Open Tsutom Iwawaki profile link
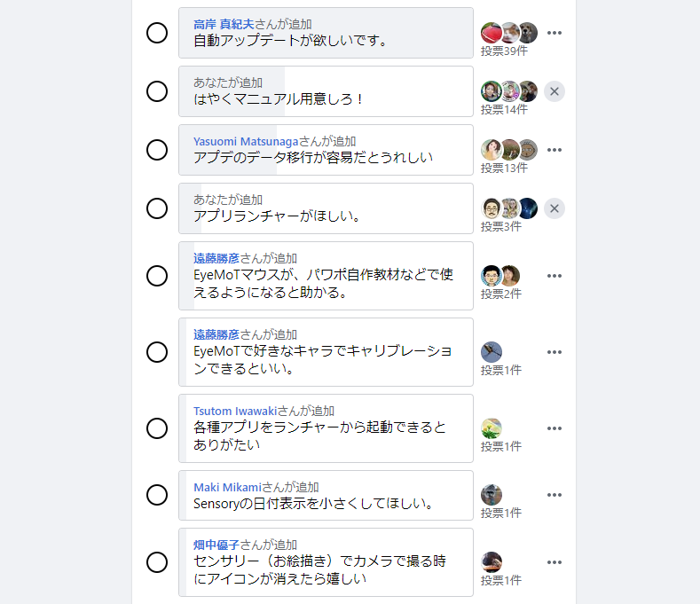 235,411
